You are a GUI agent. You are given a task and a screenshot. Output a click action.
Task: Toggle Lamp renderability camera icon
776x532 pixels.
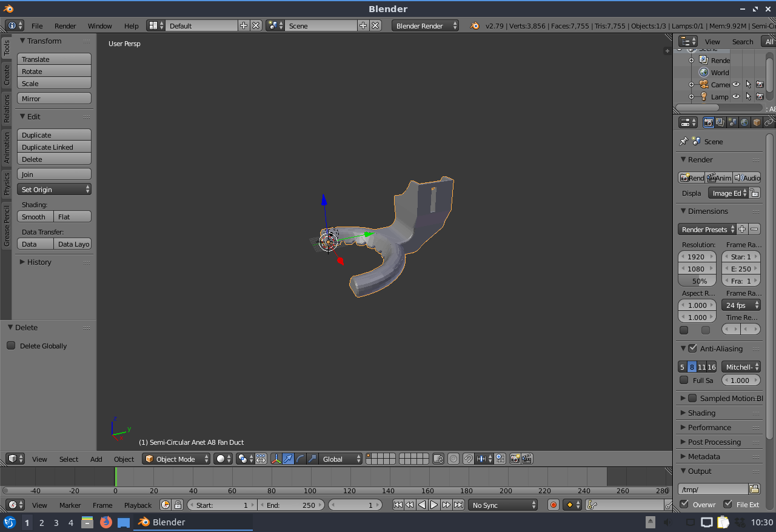(760, 96)
